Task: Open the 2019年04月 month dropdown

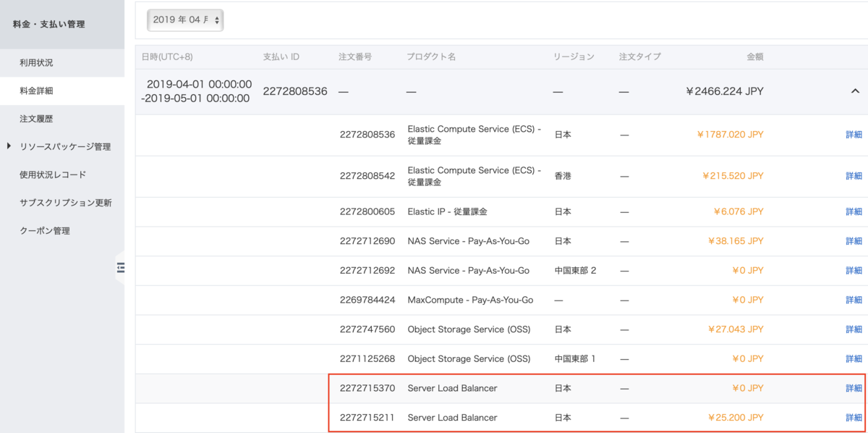Action: tap(185, 20)
